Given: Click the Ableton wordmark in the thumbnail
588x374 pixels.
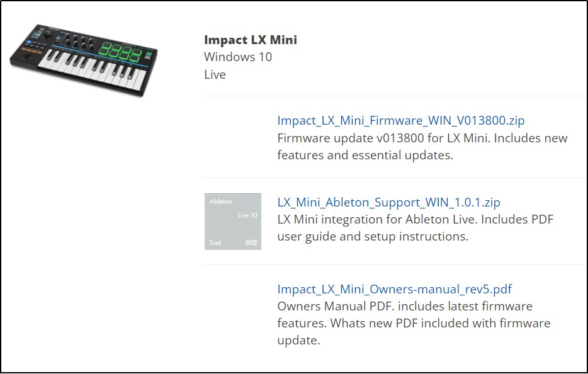Looking at the screenshot, I should pyautogui.click(x=220, y=201).
